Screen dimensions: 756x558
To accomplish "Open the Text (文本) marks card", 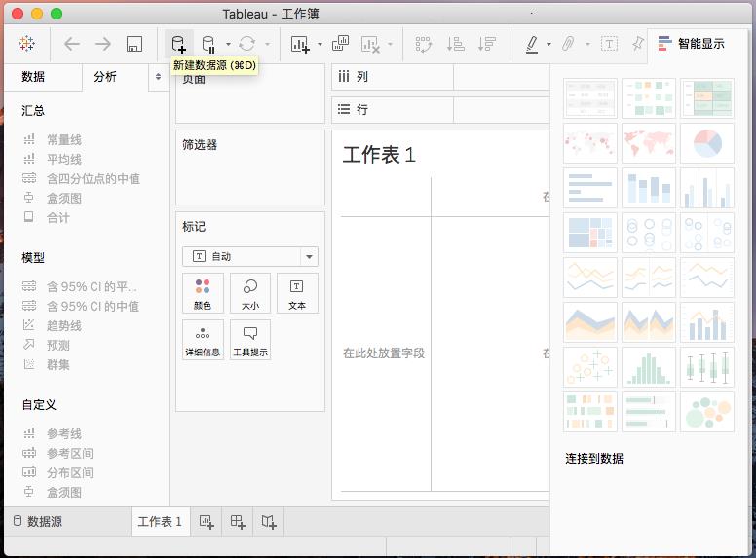I will pyautogui.click(x=297, y=293).
